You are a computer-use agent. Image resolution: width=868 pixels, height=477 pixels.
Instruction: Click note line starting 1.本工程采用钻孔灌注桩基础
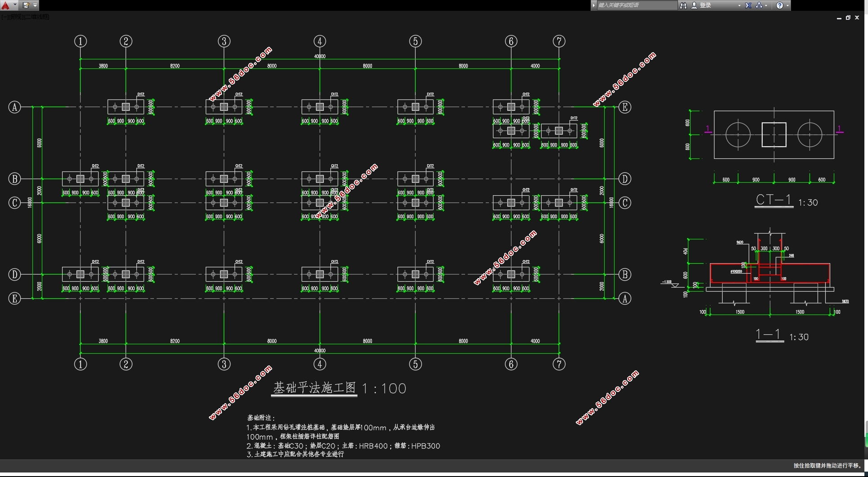click(x=340, y=427)
